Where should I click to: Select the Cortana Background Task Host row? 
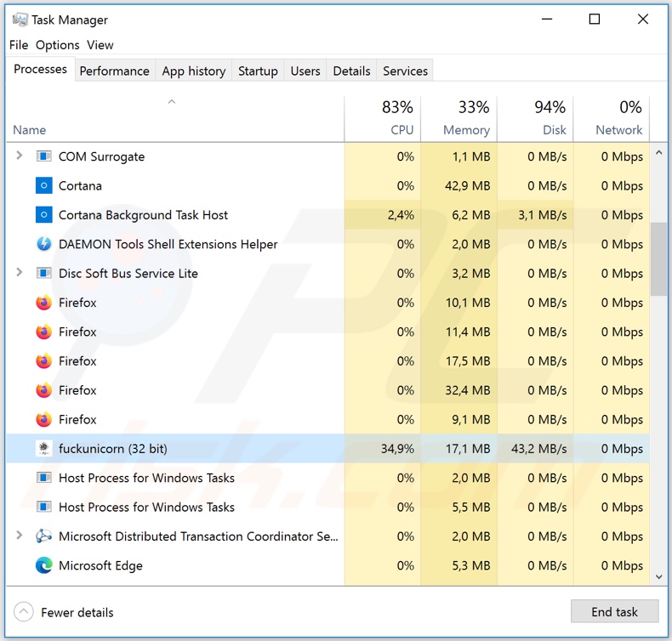pyautogui.click(x=327, y=214)
